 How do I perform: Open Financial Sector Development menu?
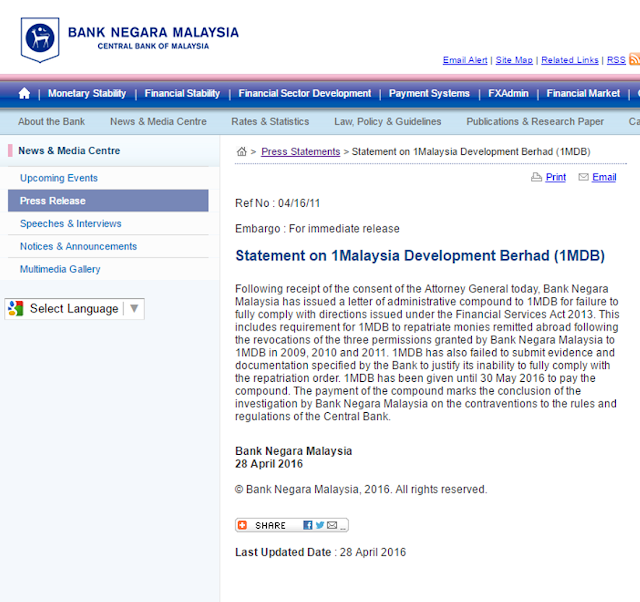(305, 93)
